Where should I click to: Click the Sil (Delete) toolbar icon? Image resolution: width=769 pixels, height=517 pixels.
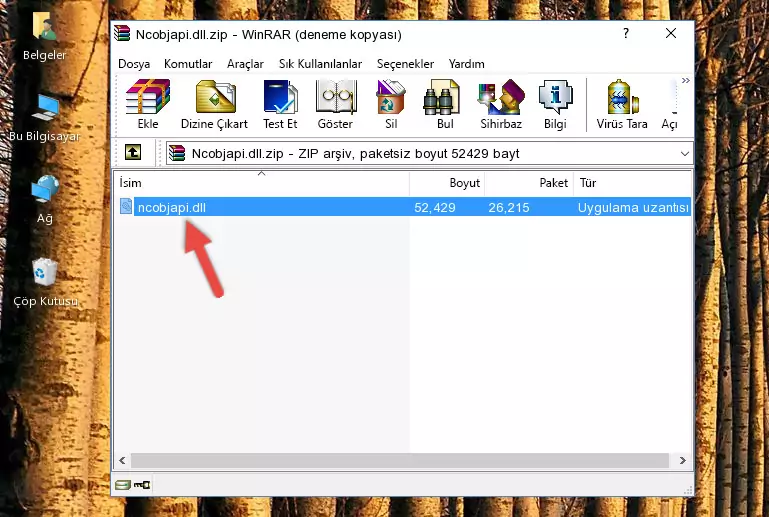pos(391,104)
